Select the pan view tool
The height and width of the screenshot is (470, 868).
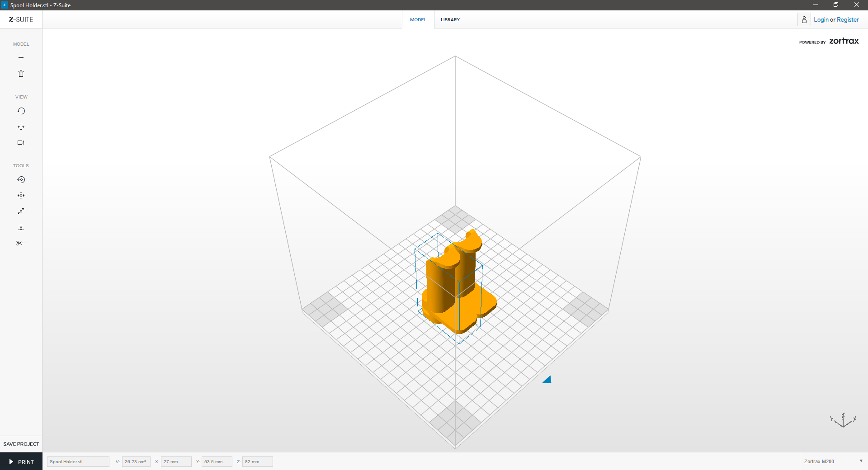pos(21,127)
